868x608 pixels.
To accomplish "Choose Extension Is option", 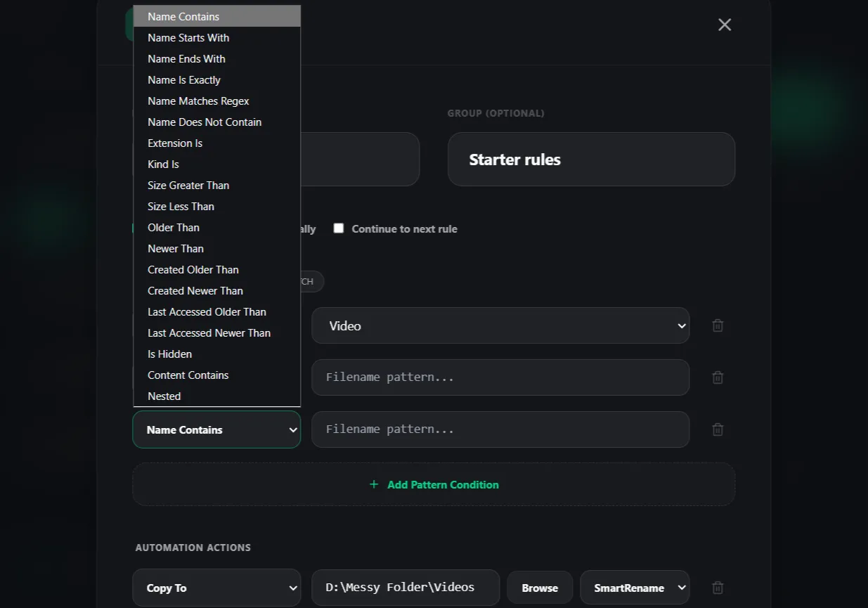I will (216, 143).
